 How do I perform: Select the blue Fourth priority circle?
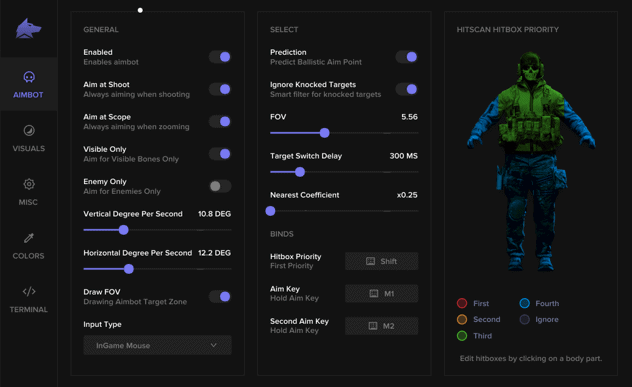click(524, 303)
